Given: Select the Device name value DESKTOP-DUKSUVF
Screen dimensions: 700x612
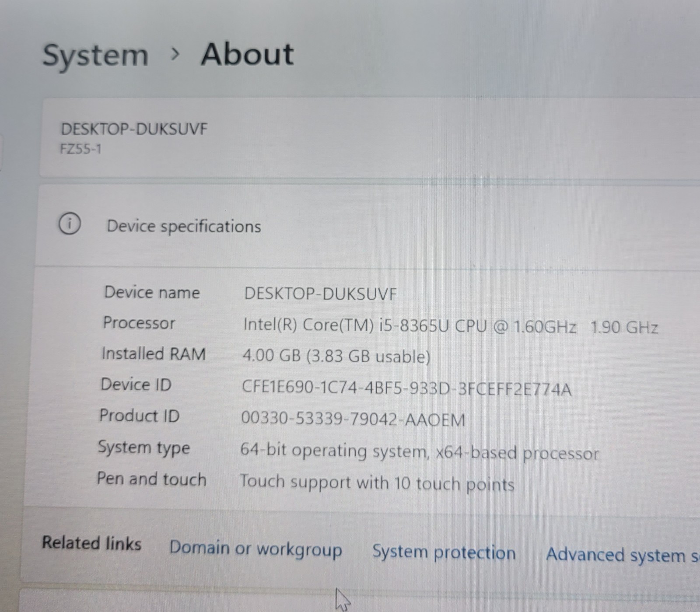Looking at the screenshot, I should pos(320,294).
